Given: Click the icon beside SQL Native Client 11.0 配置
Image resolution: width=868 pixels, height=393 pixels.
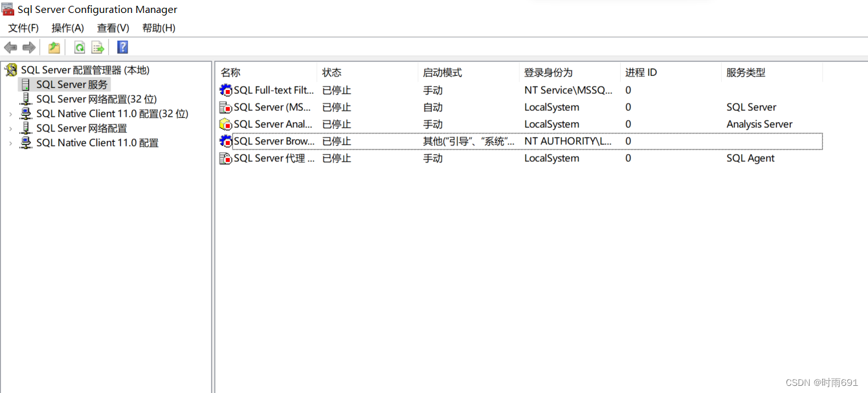Looking at the screenshot, I should point(26,142).
